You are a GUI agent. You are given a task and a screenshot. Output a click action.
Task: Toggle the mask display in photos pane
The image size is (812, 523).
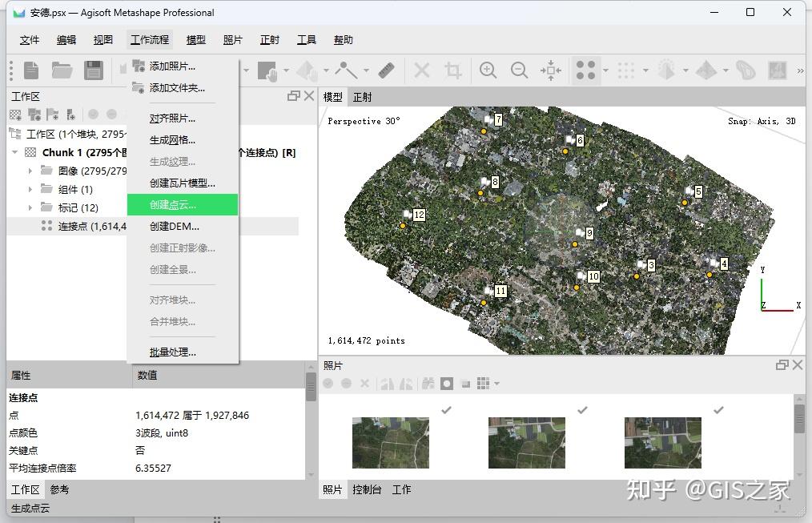point(447,384)
